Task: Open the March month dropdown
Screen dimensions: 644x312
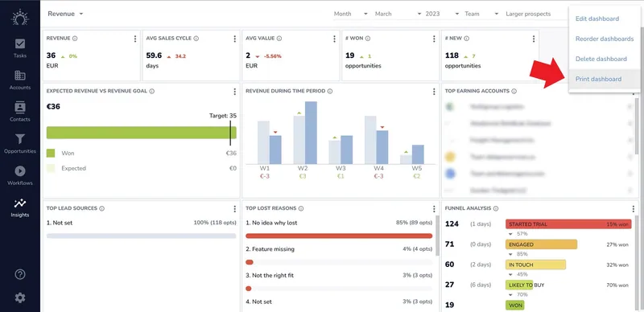Action: point(398,14)
